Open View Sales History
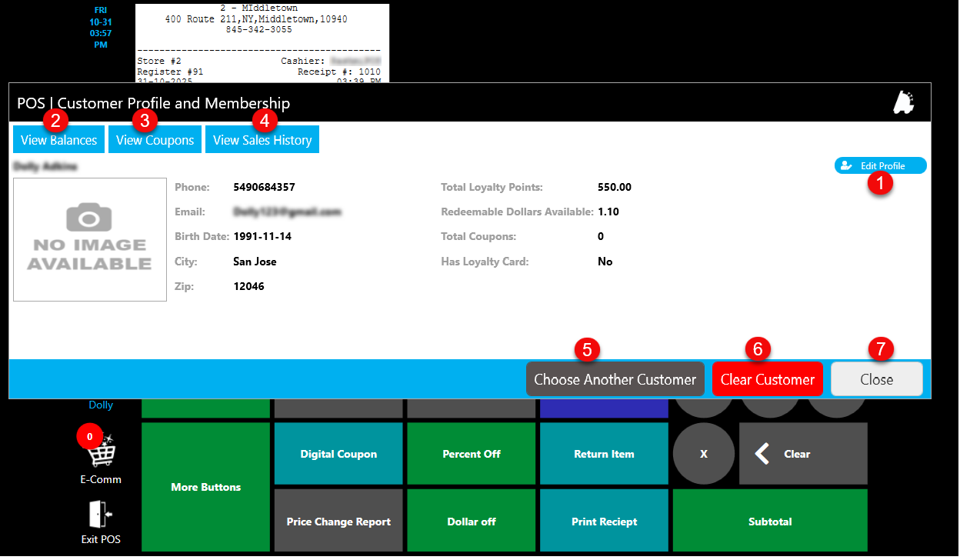 (x=262, y=140)
